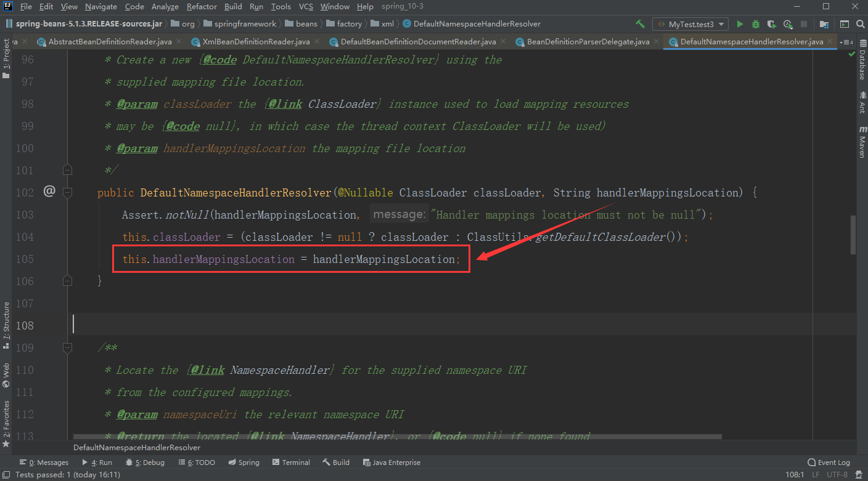Close the DefaultNamespaceHandlerResolver.java tab

(830, 42)
